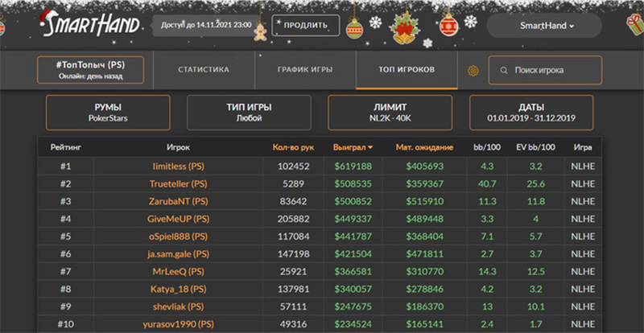Click the sort arrow beside Выиграл
Image resolution: width=644 pixels, height=333 pixels.
pos(370,148)
